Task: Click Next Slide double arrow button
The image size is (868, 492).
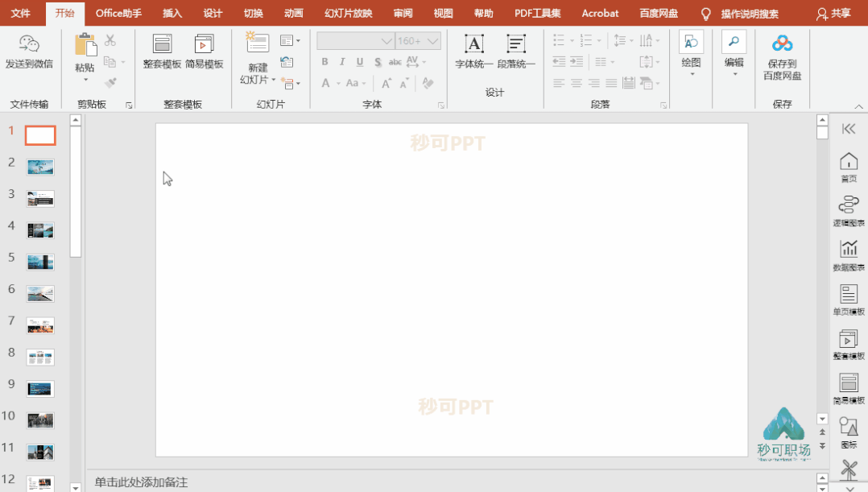Action: [x=823, y=445]
